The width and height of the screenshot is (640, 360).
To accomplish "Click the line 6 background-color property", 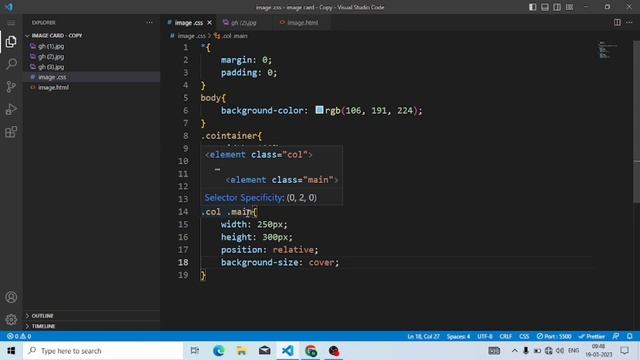I will (262, 110).
